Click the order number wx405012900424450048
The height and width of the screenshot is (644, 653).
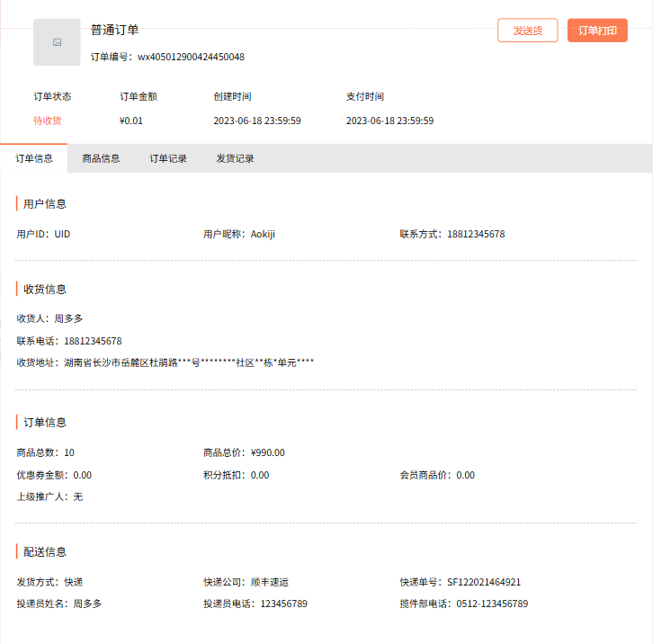click(191, 57)
